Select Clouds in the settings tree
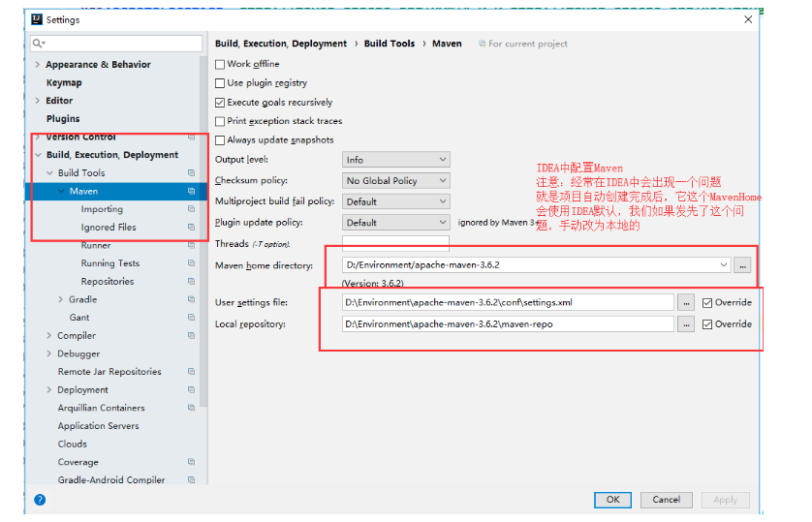Viewport: 812px width, 522px height. (x=73, y=444)
